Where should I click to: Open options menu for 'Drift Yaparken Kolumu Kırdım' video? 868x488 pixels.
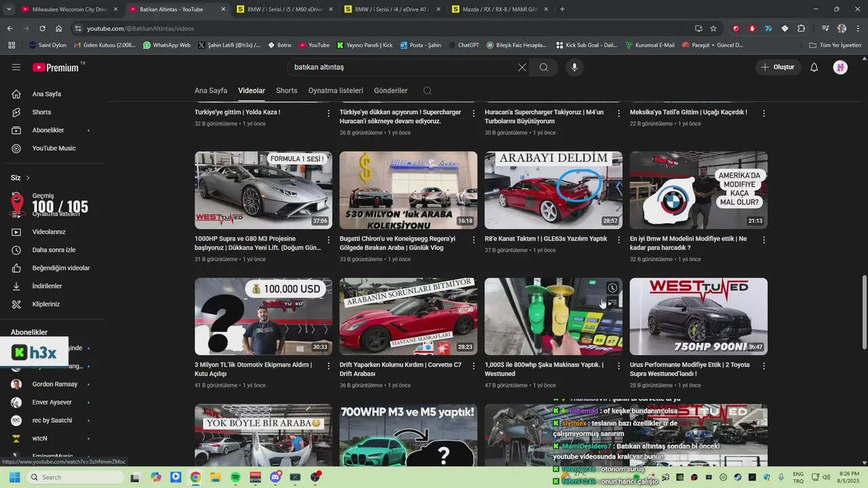tap(473, 366)
